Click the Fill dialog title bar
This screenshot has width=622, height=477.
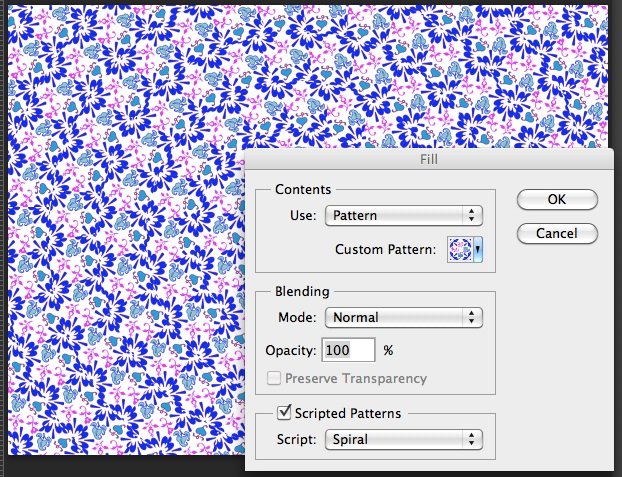coord(429,160)
